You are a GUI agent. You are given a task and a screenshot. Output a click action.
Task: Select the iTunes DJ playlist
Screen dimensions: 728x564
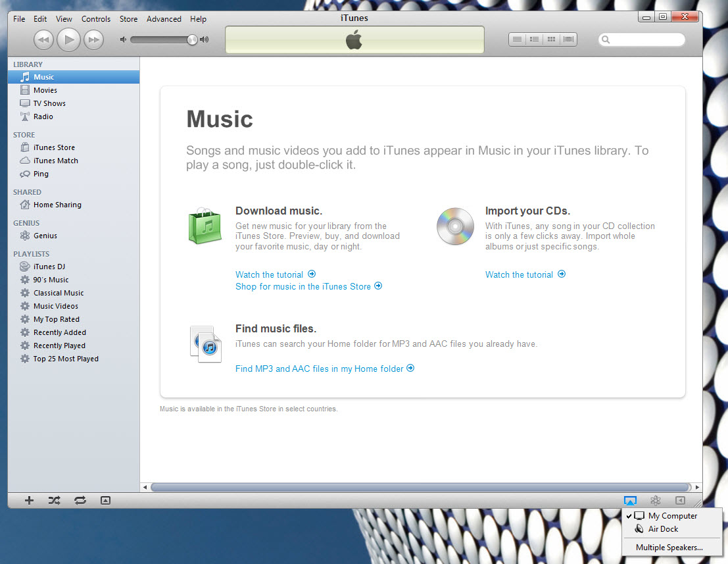coord(74,267)
